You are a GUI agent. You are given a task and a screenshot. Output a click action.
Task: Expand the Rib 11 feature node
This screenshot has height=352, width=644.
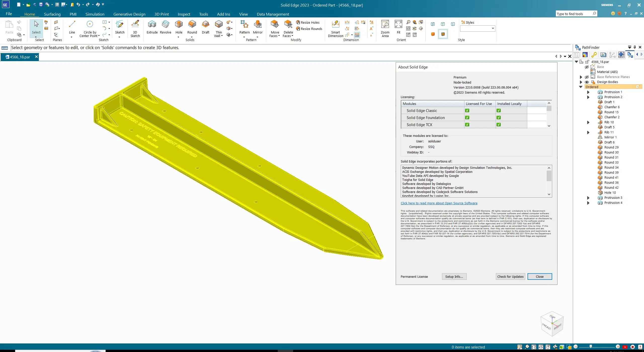click(588, 132)
